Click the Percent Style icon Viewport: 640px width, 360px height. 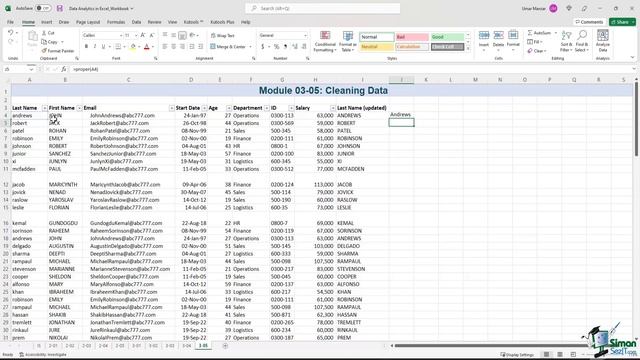coord(276,47)
